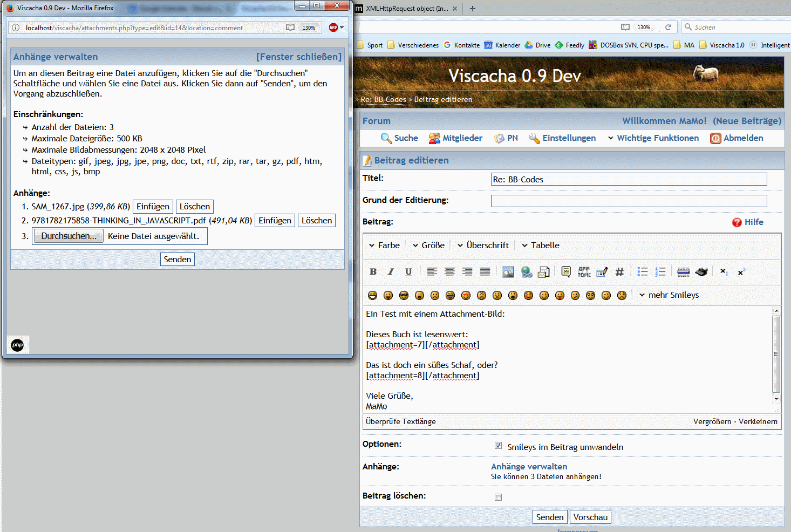This screenshot has width=791, height=532.
Task: Open the Farbe color dropdown
Action: point(384,245)
